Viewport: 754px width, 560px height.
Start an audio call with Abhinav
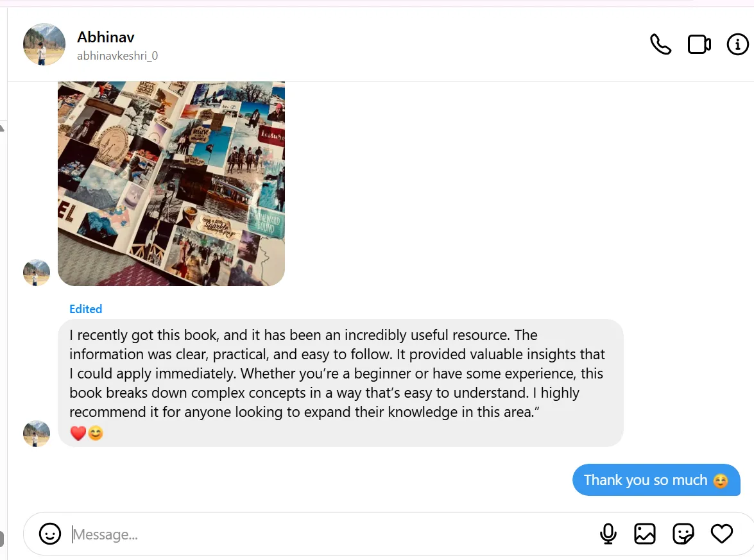(660, 44)
